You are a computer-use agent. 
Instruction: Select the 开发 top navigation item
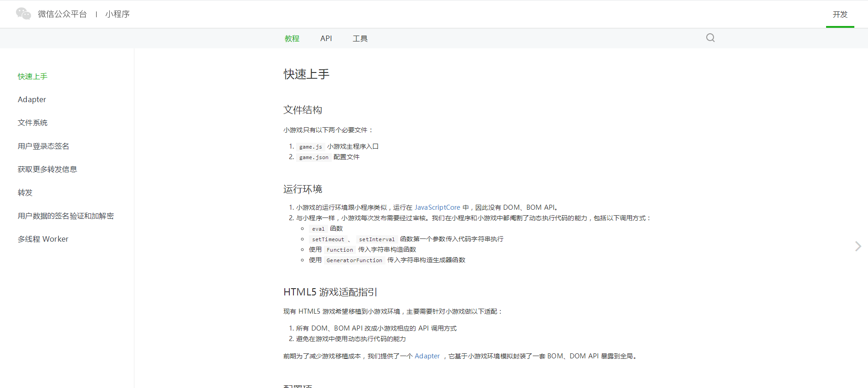[840, 14]
